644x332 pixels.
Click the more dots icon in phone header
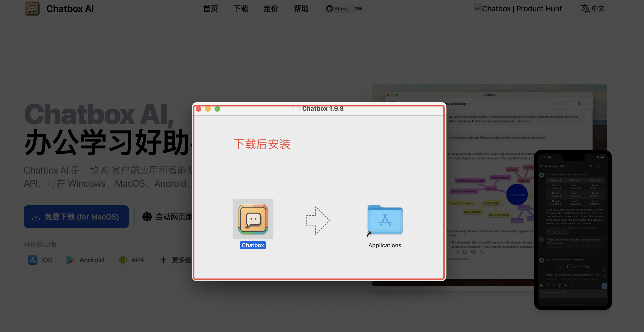click(605, 166)
